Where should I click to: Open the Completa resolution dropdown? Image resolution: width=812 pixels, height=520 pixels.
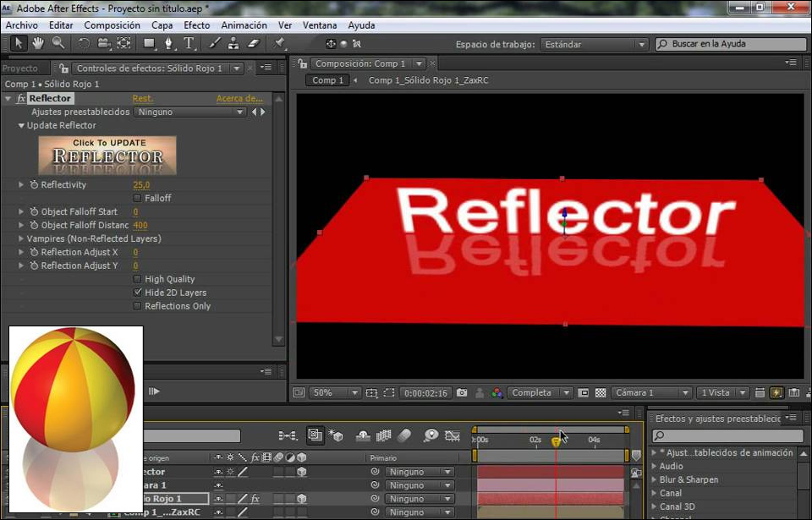point(539,393)
